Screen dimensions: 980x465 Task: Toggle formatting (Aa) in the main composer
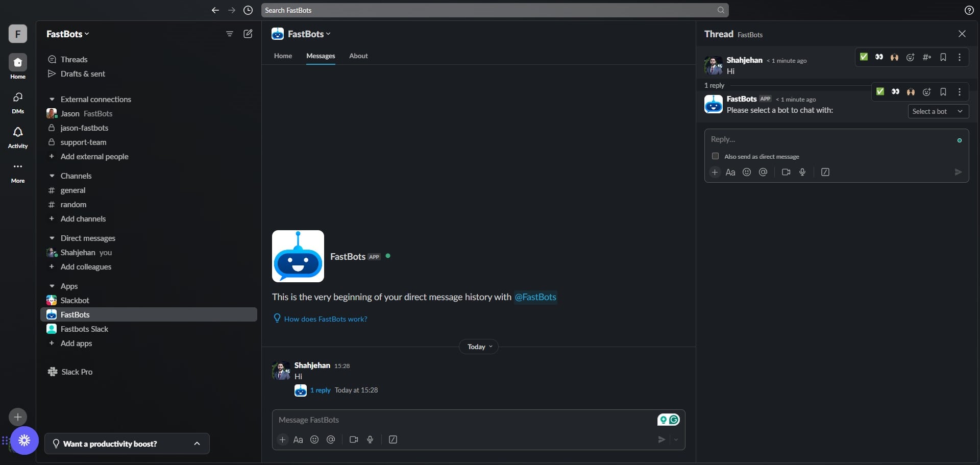coord(298,439)
